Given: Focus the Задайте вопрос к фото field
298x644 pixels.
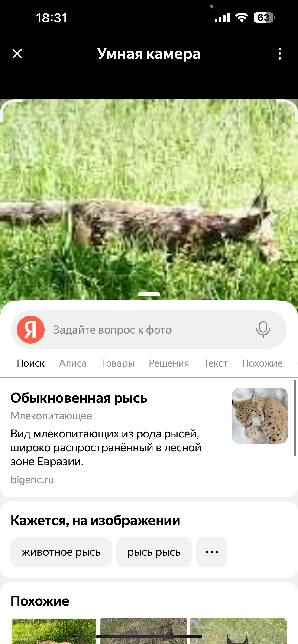Looking at the screenshot, I should [149, 330].
